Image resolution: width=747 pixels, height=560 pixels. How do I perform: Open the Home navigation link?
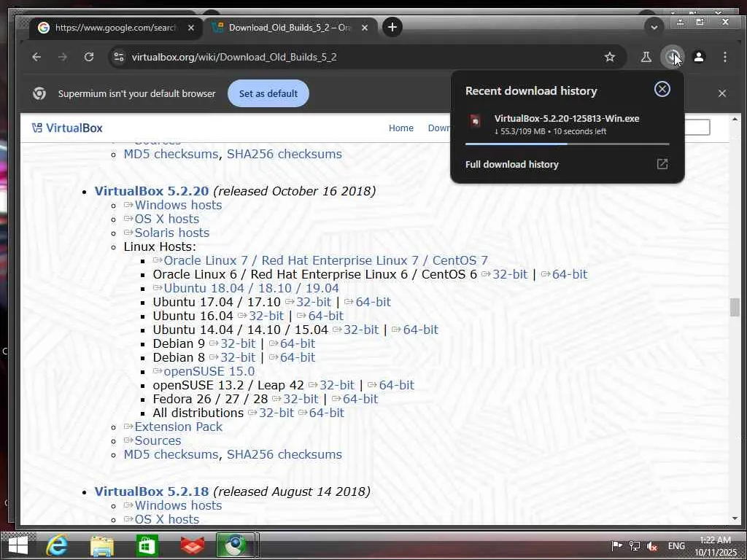click(400, 128)
